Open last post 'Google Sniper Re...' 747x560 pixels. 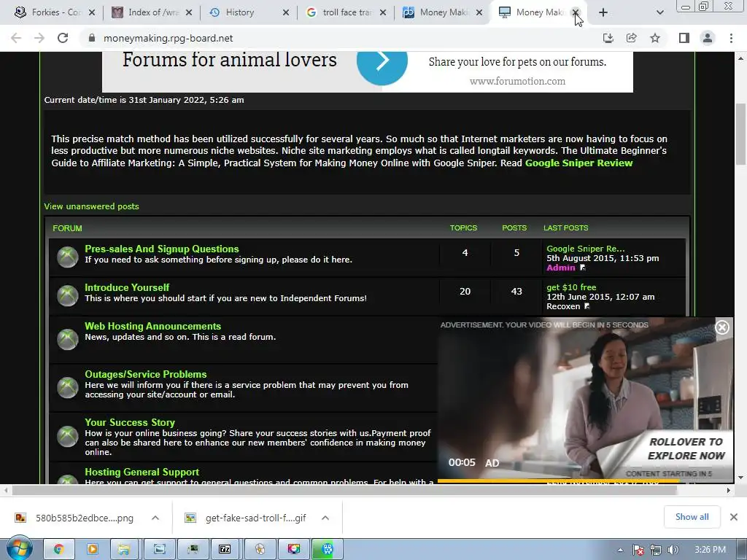pyautogui.click(x=586, y=249)
